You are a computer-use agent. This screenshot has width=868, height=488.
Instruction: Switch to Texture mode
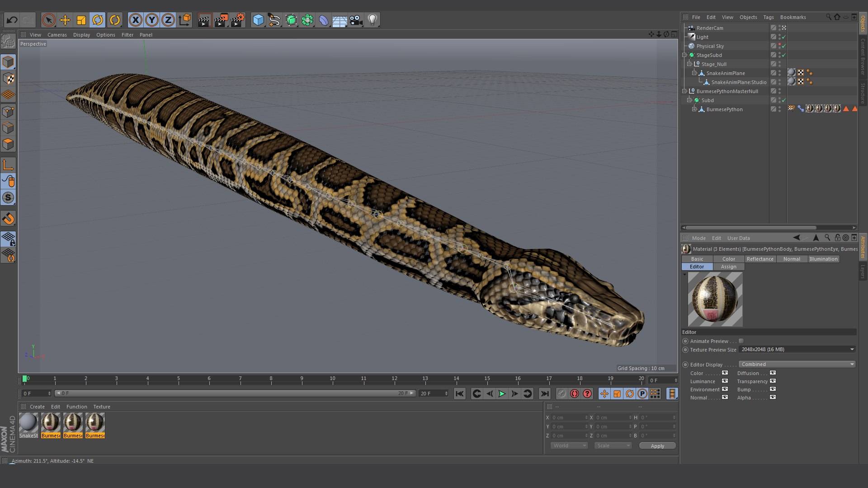8,79
